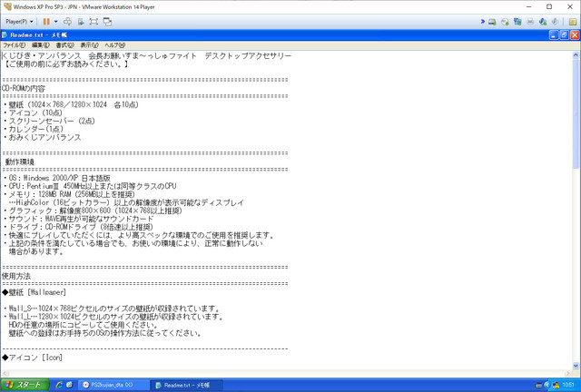Click the hard disk device icon
This screenshot has height=392, width=581.
coord(492,22)
